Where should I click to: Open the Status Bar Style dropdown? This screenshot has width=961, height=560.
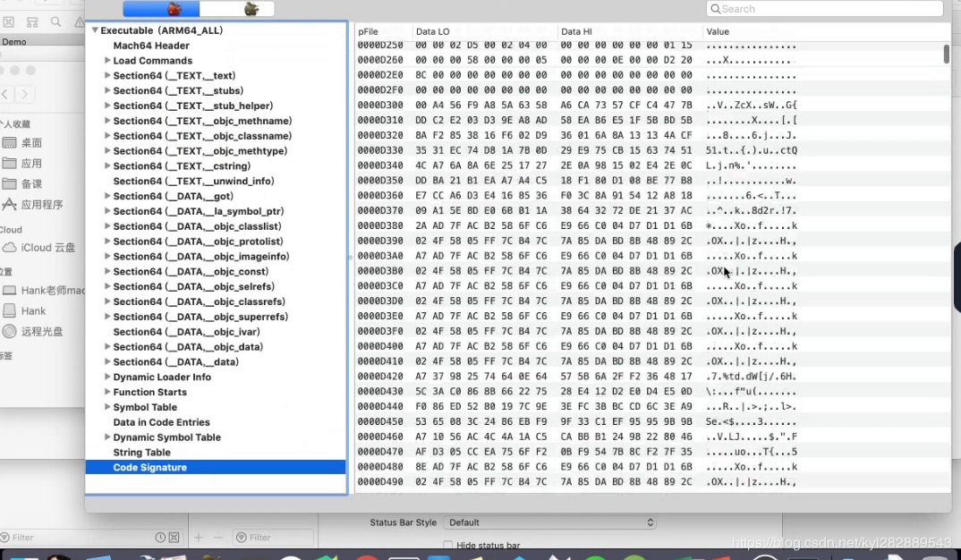[549, 522]
